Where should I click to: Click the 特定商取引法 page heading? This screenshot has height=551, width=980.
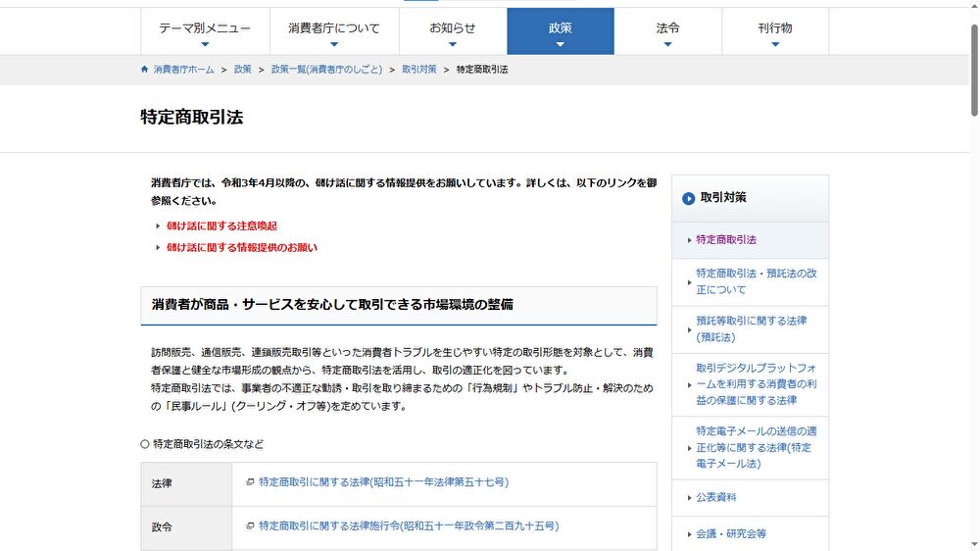(x=192, y=117)
